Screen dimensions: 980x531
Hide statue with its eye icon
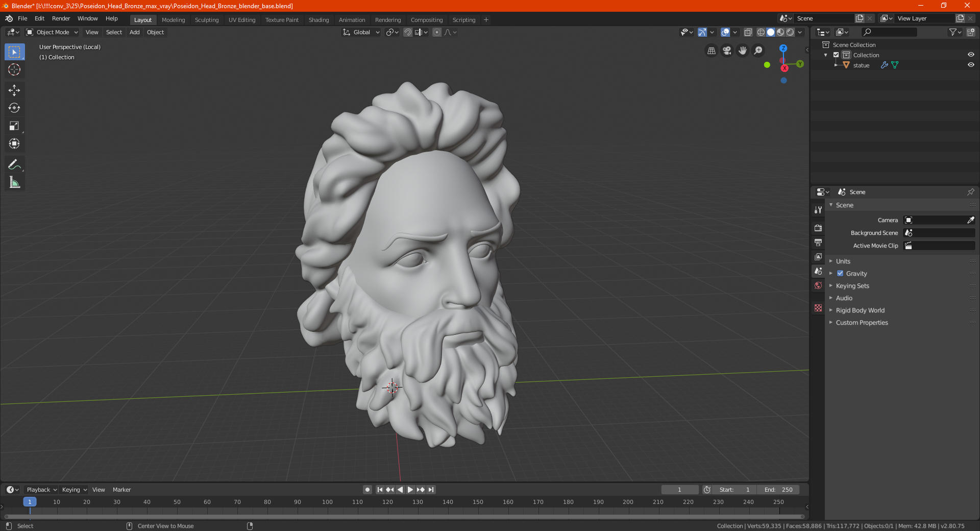click(971, 65)
